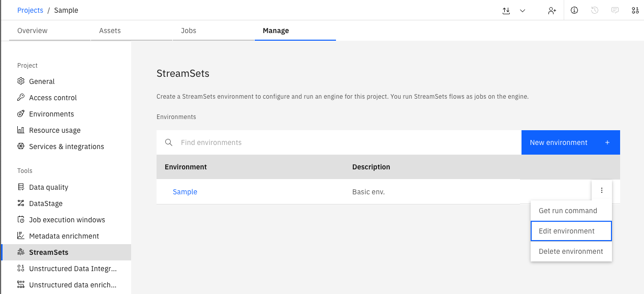Click the Sample breadcrumb text
The image size is (644, 294).
[66, 10]
